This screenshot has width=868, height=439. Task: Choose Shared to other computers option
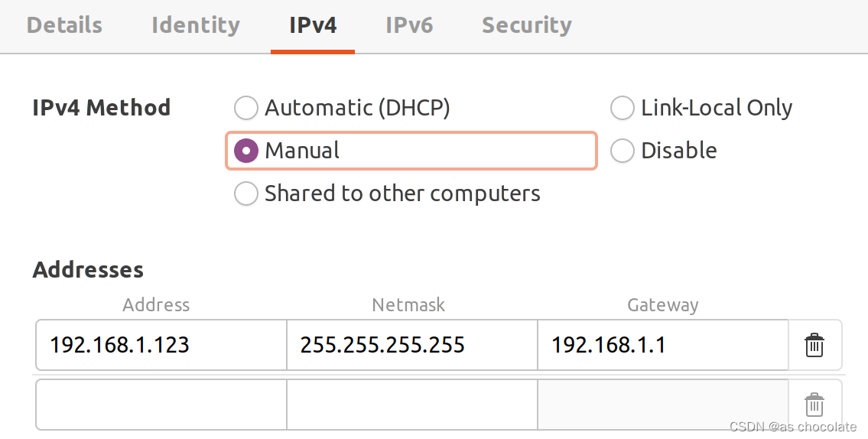point(245,193)
